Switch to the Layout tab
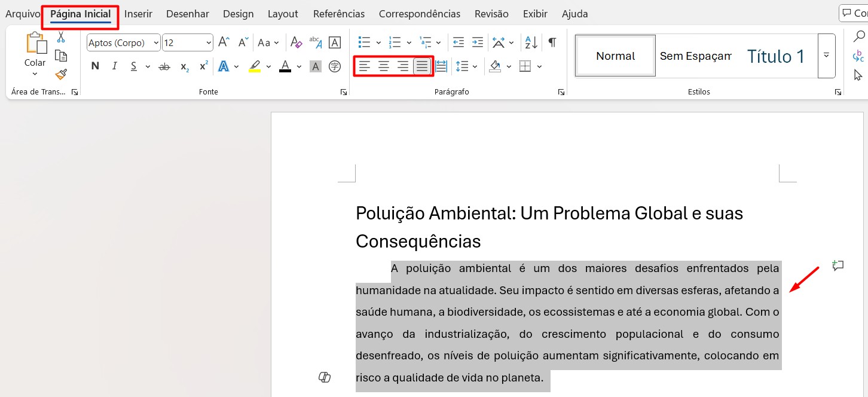 [x=283, y=14]
